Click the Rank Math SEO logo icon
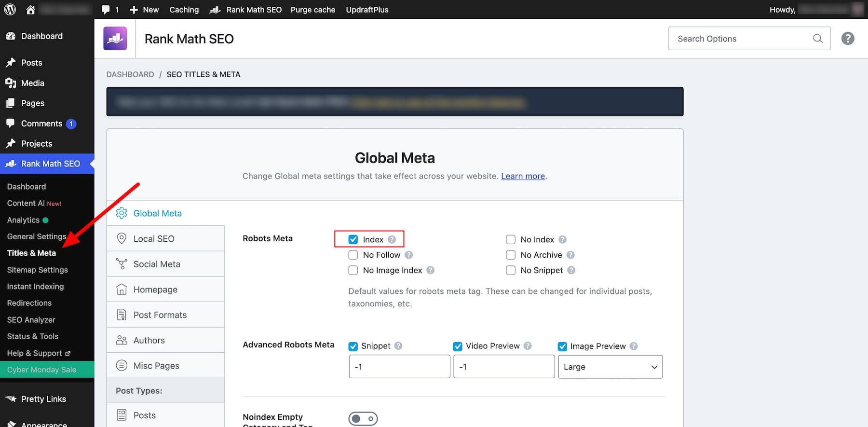Screen dimensions: 868x427 tap(115, 39)
